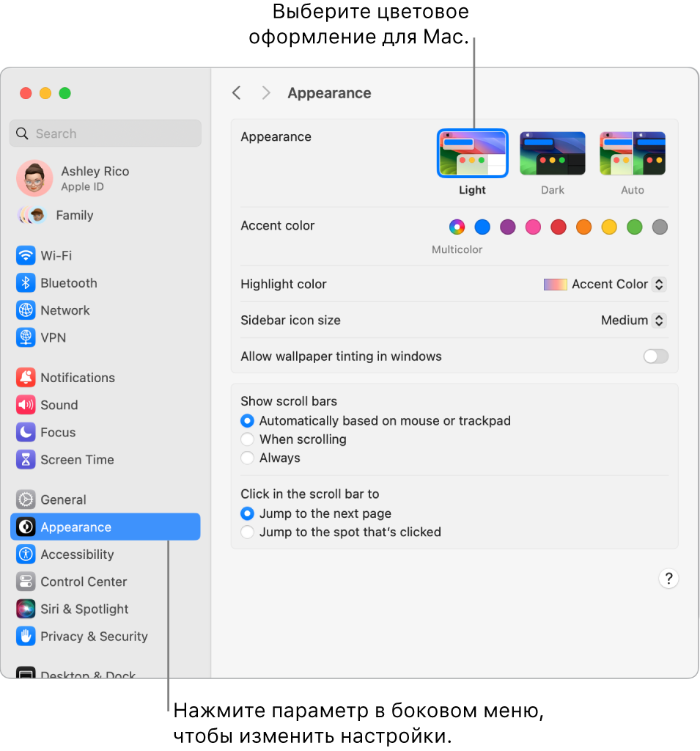Click the Screen Time hourglass icon

pos(26,459)
